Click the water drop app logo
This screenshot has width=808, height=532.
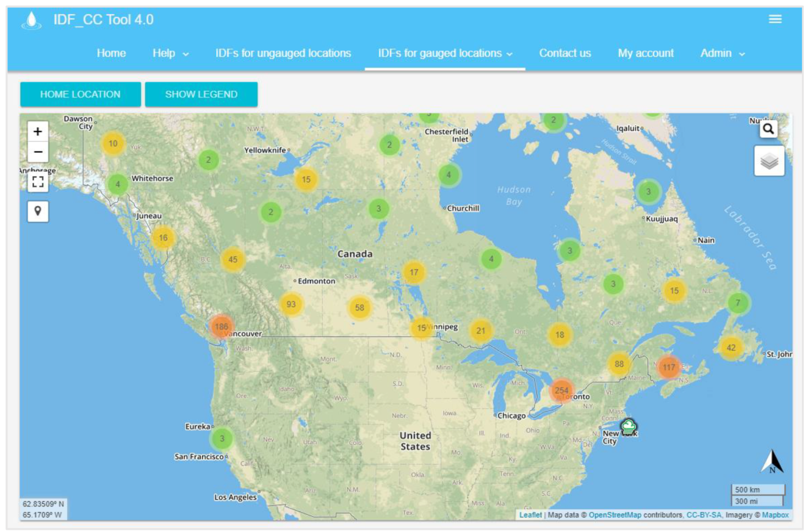point(31,20)
